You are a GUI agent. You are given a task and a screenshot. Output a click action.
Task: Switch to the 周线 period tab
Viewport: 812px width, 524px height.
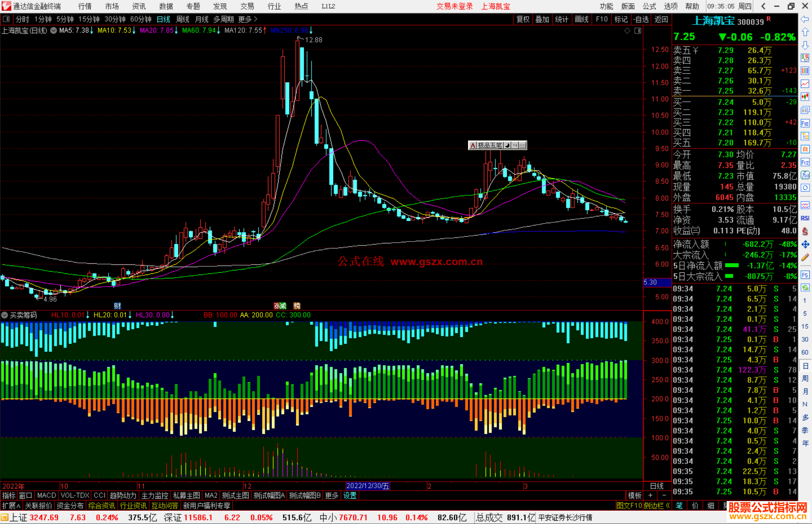point(183,19)
